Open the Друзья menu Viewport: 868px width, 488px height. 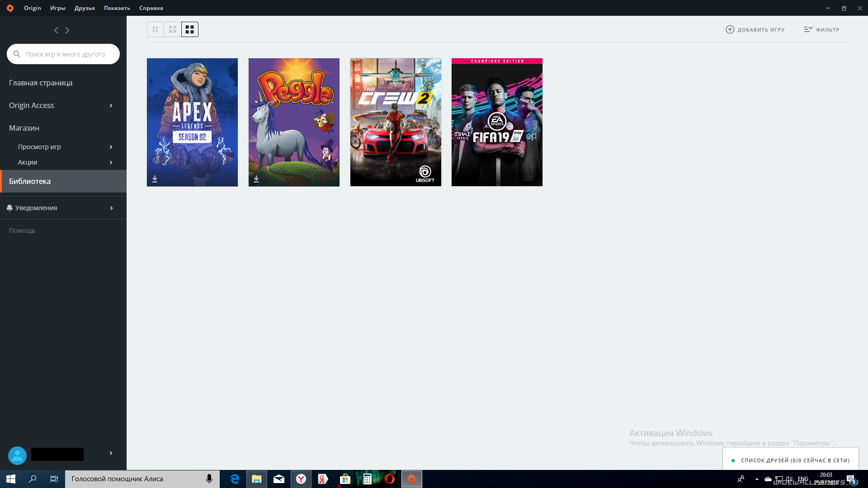(85, 8)
